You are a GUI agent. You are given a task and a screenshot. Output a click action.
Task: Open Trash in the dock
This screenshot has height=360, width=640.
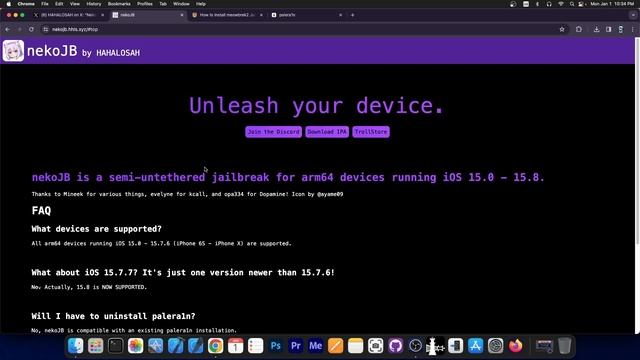(x=564, y=346)
